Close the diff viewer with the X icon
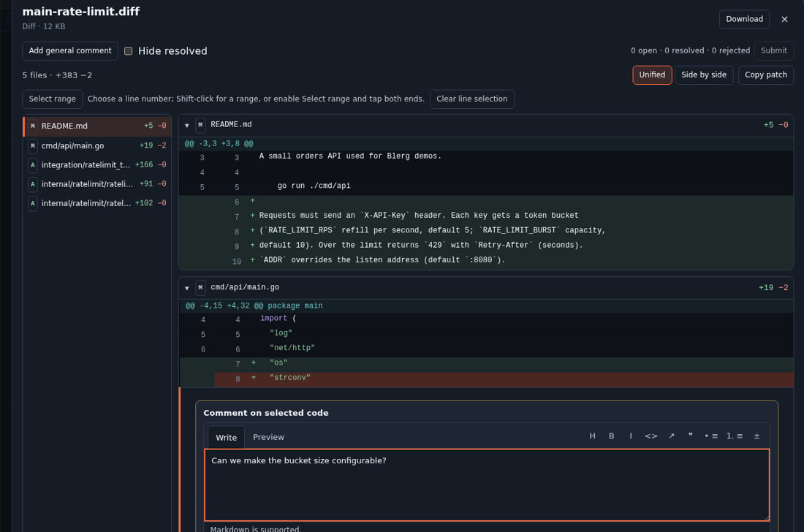The width and height of the screenshot is (804, 532). click(784, 20)
